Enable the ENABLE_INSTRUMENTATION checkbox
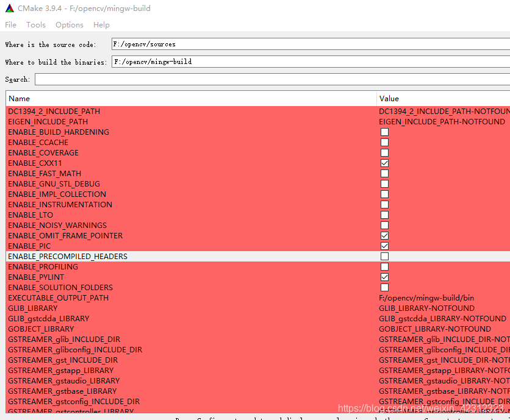Viewport: 510px width, 420px height. click(384, 205)
